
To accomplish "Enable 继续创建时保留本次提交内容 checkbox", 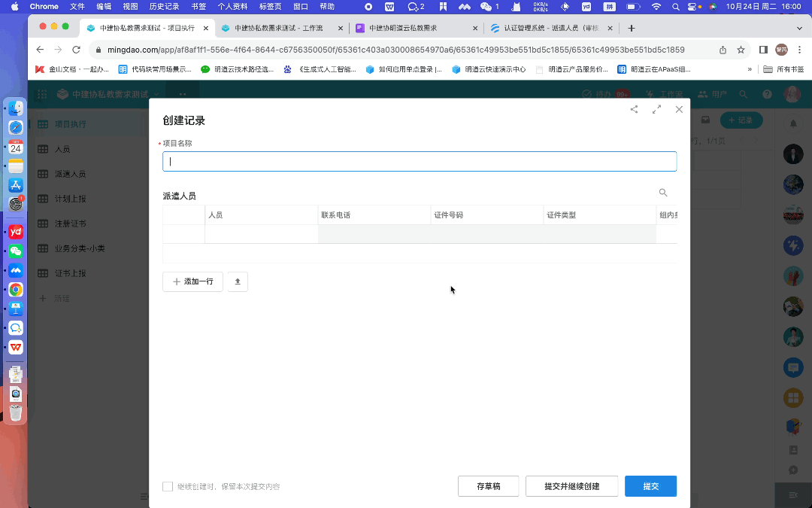I will (168, 487).
